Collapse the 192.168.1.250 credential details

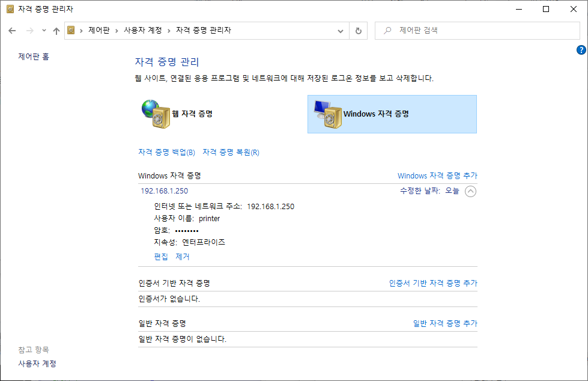point(470,192)
